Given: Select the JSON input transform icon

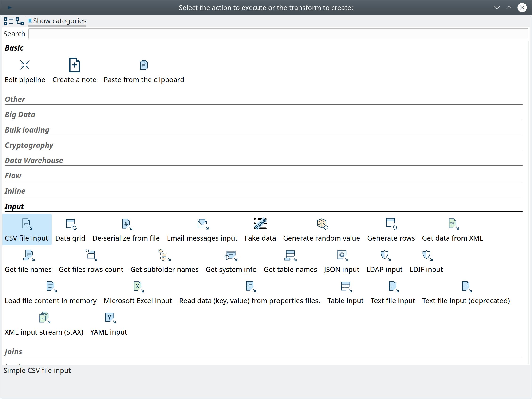Looking at the screenshot, I should click(342, 255).
